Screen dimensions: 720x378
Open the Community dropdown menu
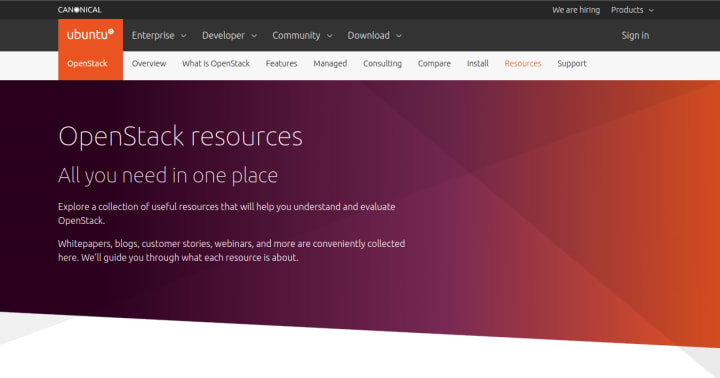pyautogui.click(x=302, y=35)
